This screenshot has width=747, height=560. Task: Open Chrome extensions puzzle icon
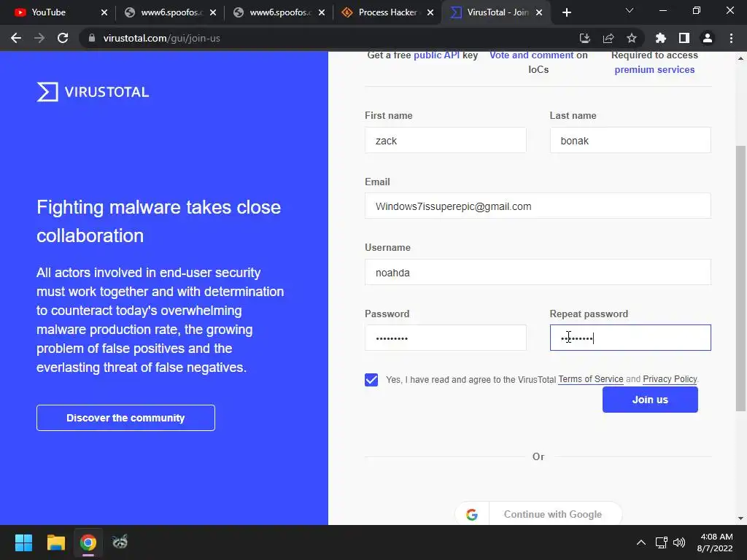point(660,38)
